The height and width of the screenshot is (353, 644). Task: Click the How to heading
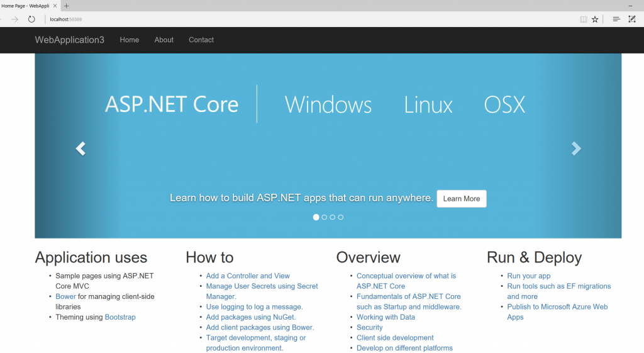tap(209, 257)
